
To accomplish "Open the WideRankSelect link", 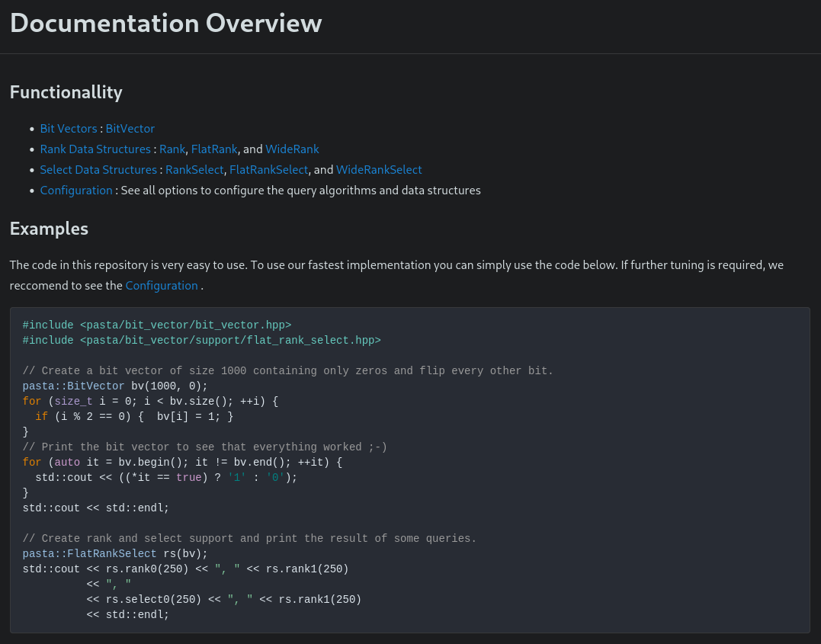I will point(379,170).
